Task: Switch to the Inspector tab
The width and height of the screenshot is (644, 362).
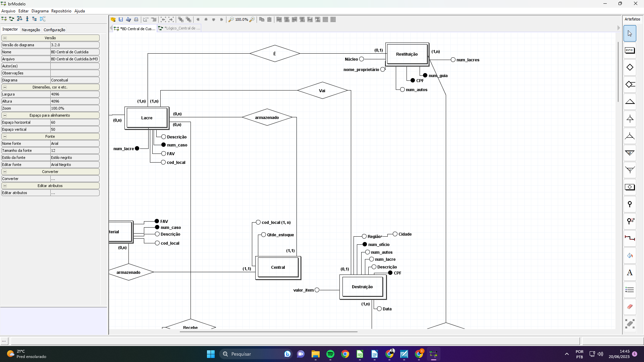Action: (x=10, y=29)
